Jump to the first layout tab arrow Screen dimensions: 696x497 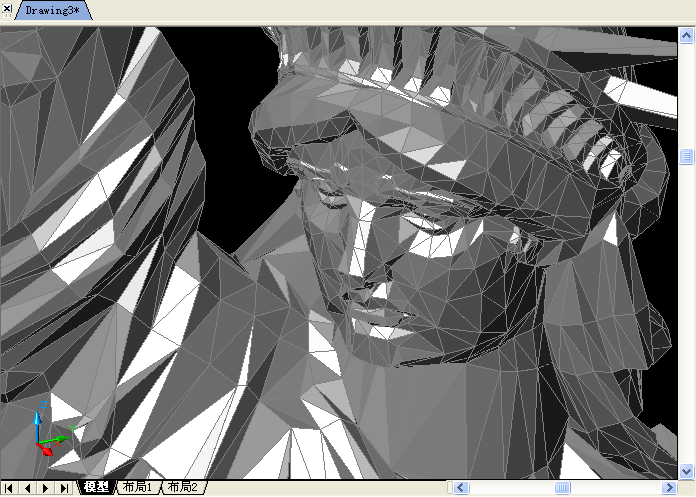click(x=9, y=488)
